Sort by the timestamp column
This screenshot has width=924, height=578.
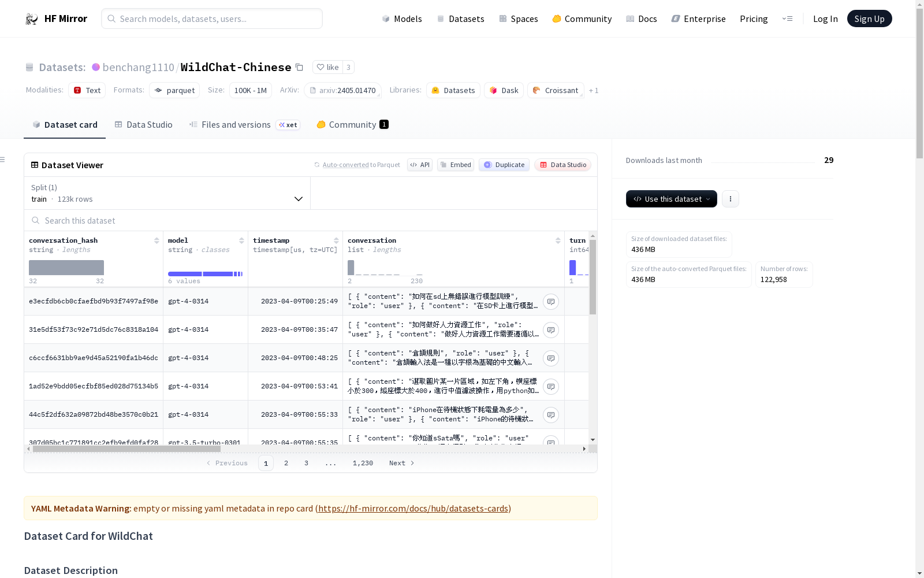pos(336,240)
